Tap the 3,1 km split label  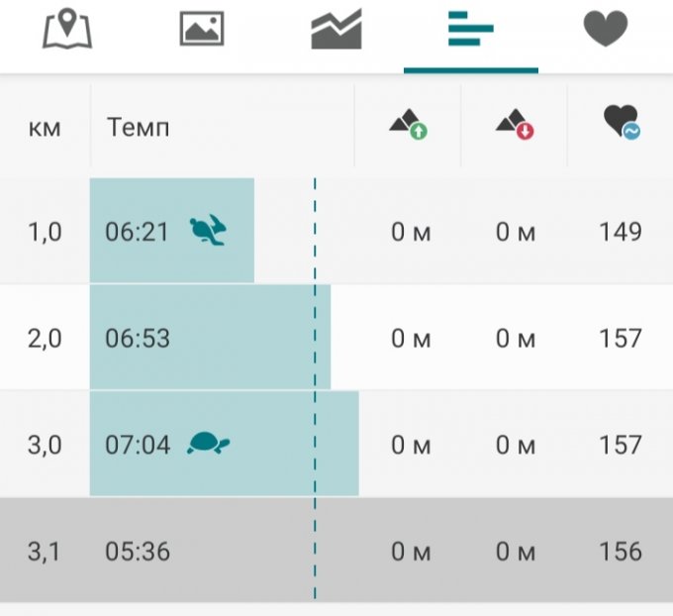coord(45,552)
